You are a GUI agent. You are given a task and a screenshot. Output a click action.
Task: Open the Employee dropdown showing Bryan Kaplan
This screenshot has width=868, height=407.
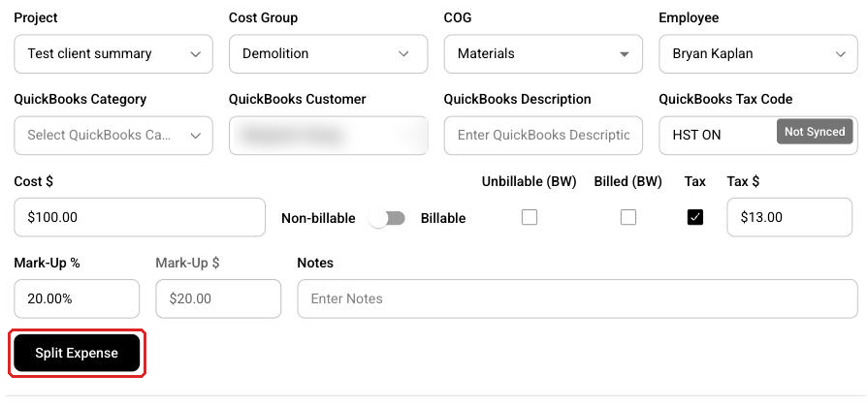coord(757,54)
